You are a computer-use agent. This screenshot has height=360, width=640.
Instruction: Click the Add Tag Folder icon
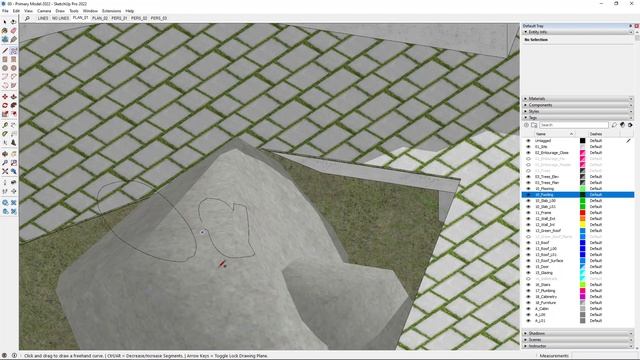click(x=534, y=125)
